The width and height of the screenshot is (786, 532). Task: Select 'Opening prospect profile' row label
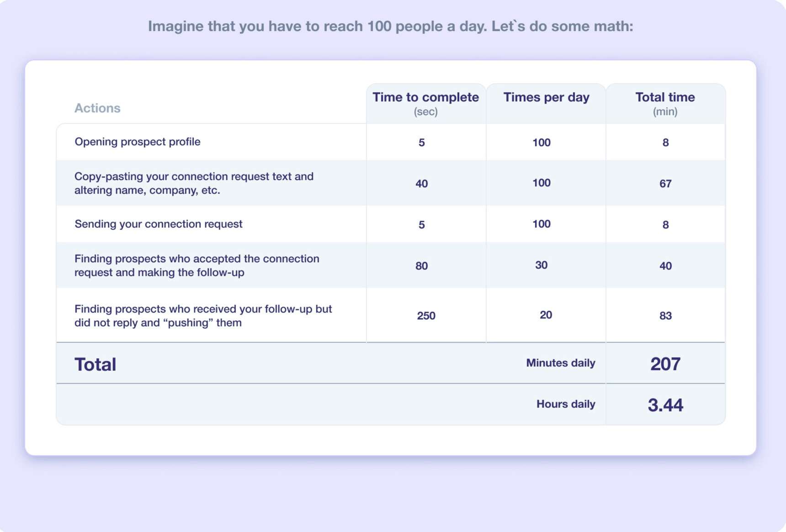(x=138, y=142)
